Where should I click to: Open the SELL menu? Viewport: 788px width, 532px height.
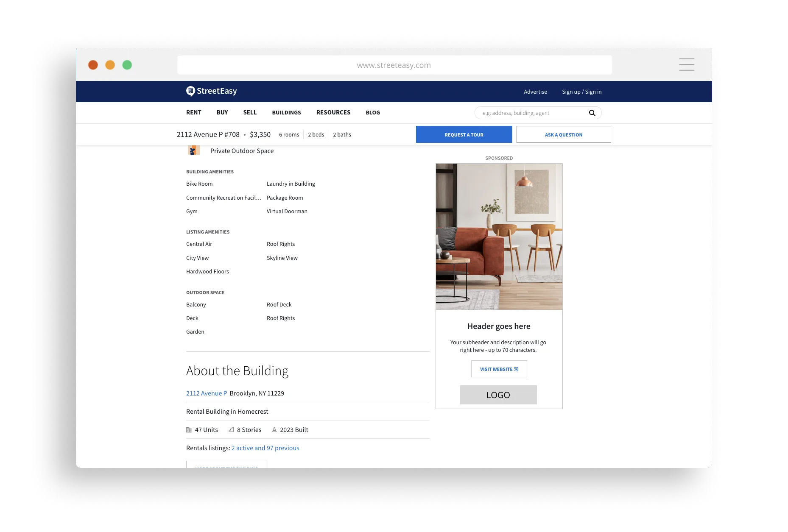(250, 112)
